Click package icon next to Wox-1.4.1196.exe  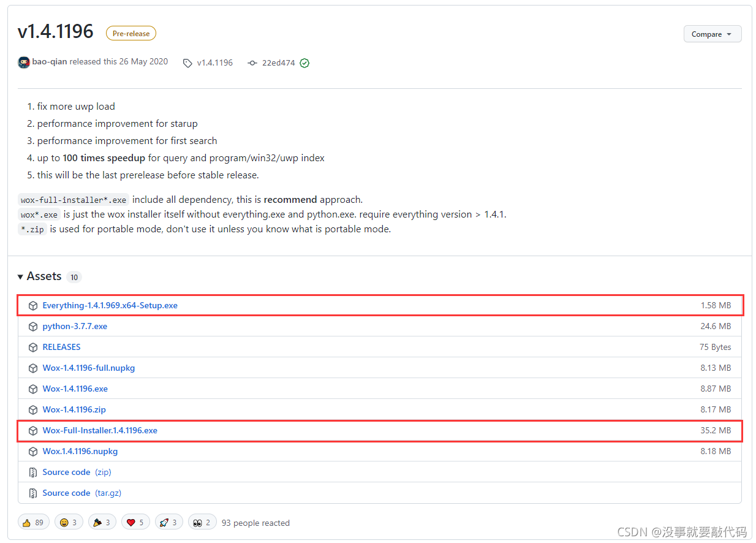click(33, 389)
